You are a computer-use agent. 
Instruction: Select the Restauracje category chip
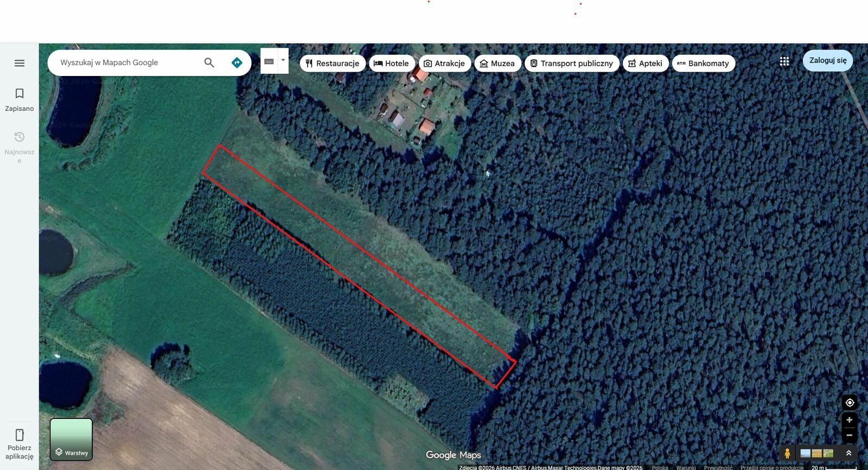click(x=333, y=63)
